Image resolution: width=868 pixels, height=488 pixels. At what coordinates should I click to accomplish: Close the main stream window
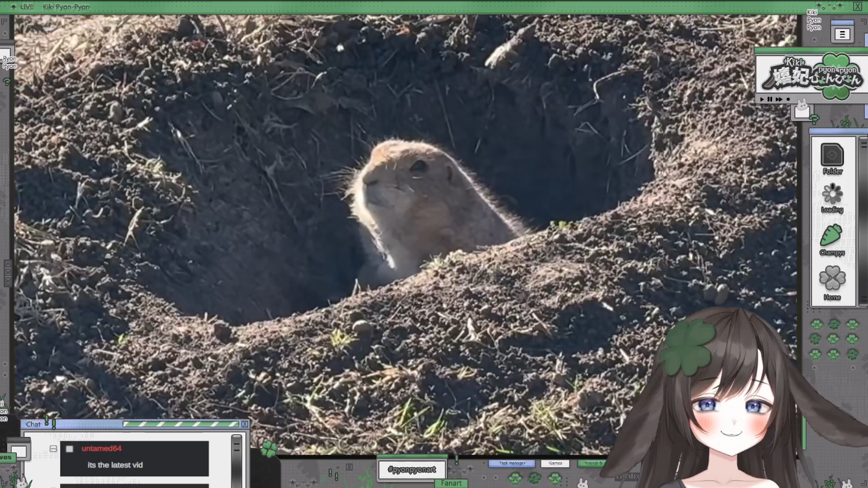pos(857,6)
